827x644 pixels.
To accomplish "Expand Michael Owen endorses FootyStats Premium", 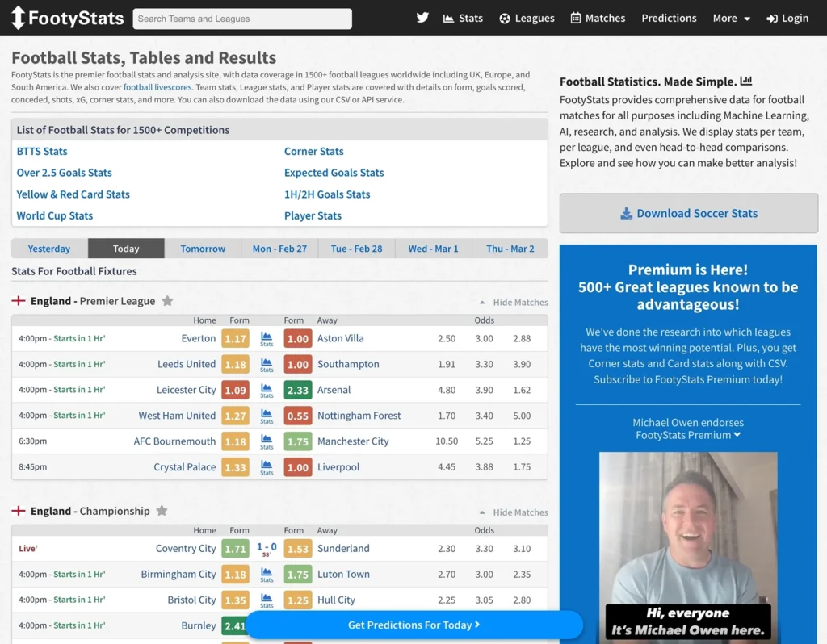I will pos(688,429).
